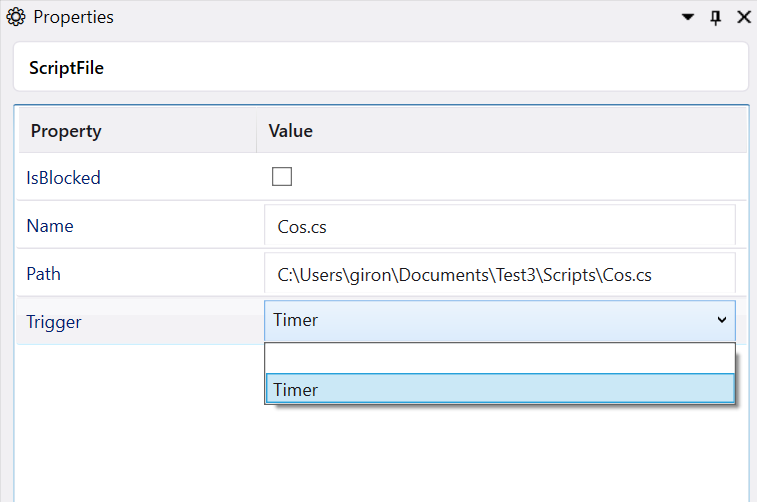Viewport: 757px width, 502px height.
Task: Open the Properties panel options arrow
Action: [x=687, y=17]
